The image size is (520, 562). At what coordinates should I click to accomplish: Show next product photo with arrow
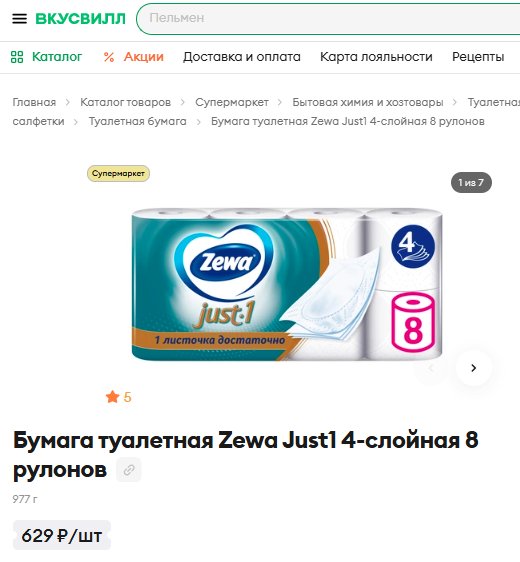pos(473,368)
